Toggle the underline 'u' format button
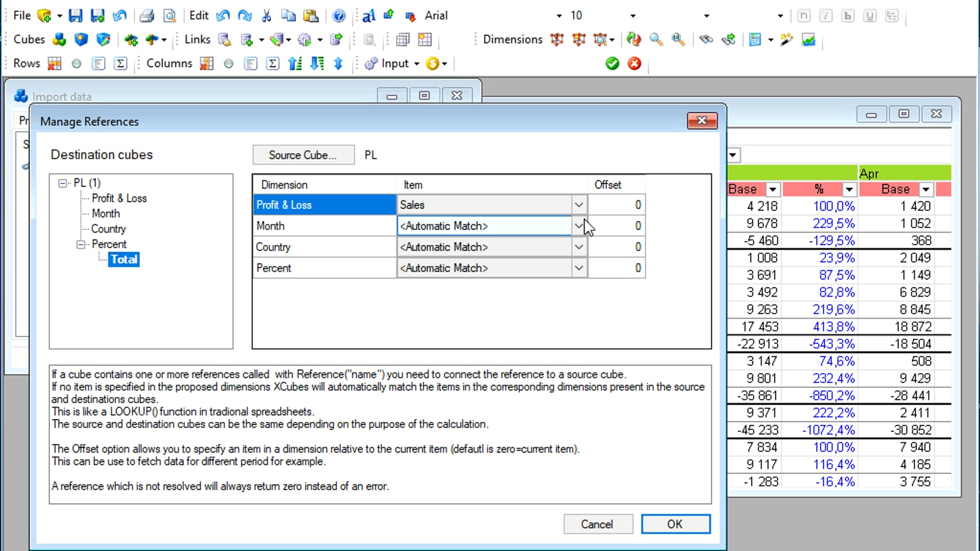The height and width of the screenshot is (551, 980). click(x=870, y=15)
